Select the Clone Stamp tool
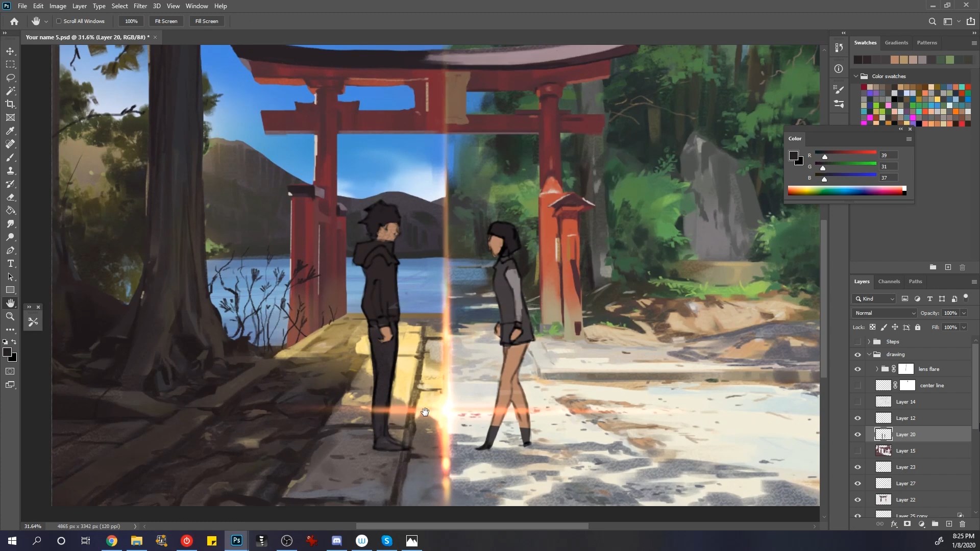 (10, 171)
